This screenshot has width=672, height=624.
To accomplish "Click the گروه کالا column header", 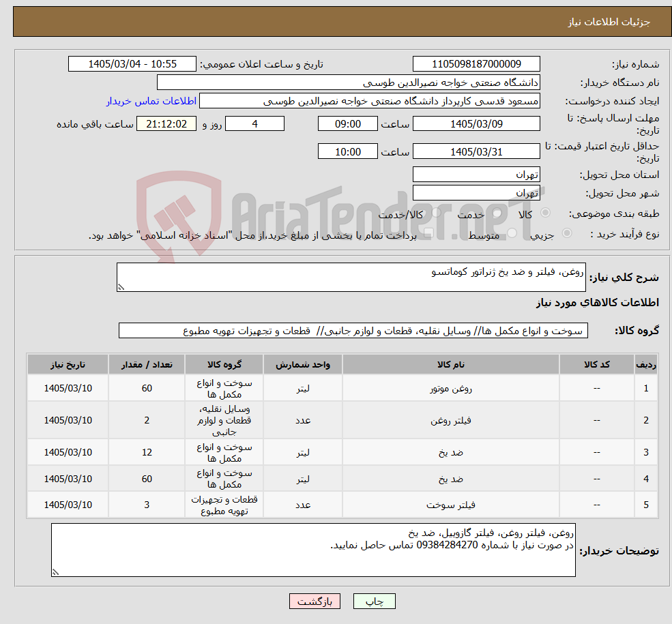I will point(224,364).
